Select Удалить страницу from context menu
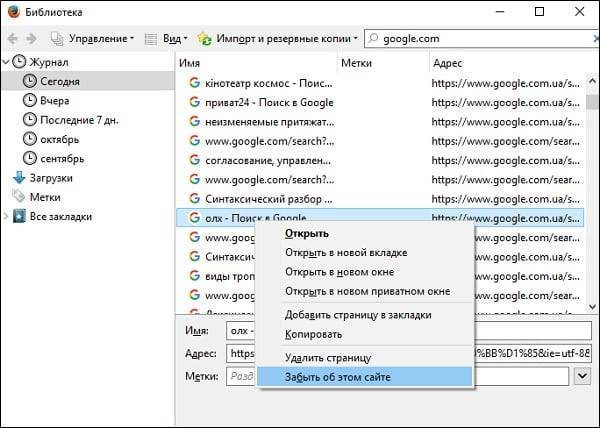The width and height of the screenshot is (600, 428). click(328, 357)
